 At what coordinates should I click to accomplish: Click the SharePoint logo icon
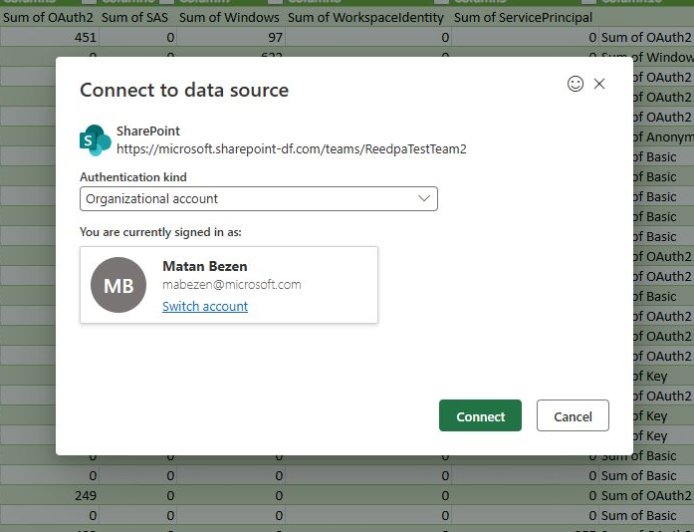(x=95, y=140)
